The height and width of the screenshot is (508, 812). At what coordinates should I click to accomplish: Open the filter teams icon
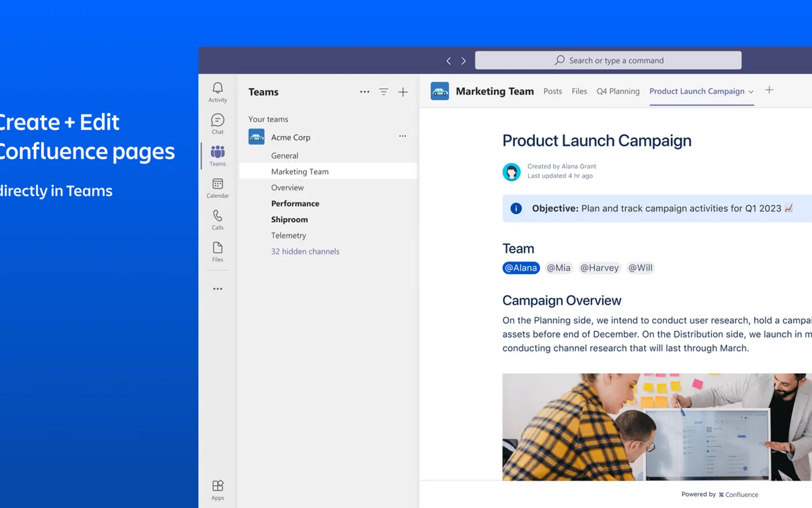tap(384, 92)
